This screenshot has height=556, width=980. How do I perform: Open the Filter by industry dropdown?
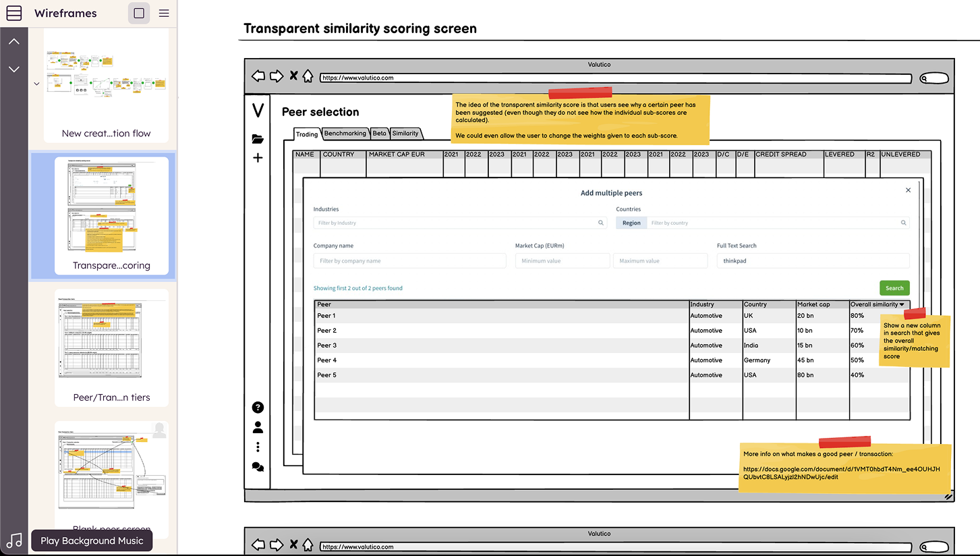[x=459, y=223]
